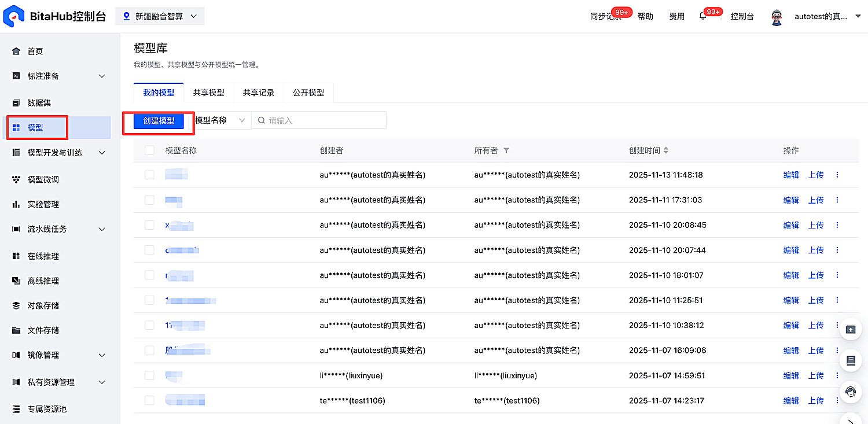Image resolution: width=868 pixels, height=424 pixels.
Task: Click the 实验管理 bar chart icon
Action: 16,205
